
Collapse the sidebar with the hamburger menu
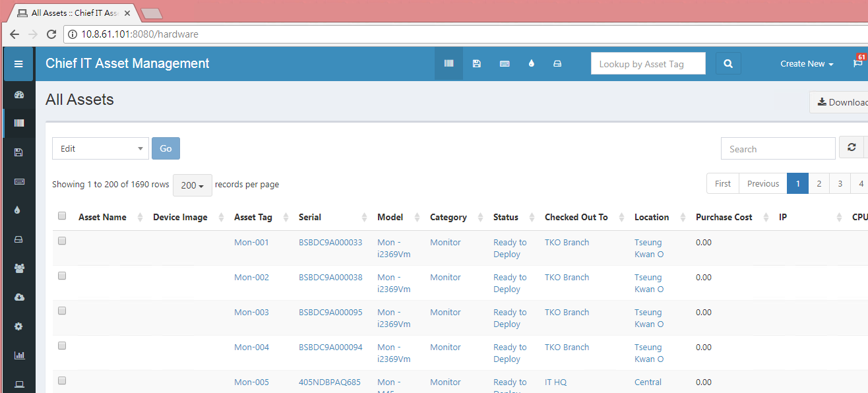click(x=18, y=63)
